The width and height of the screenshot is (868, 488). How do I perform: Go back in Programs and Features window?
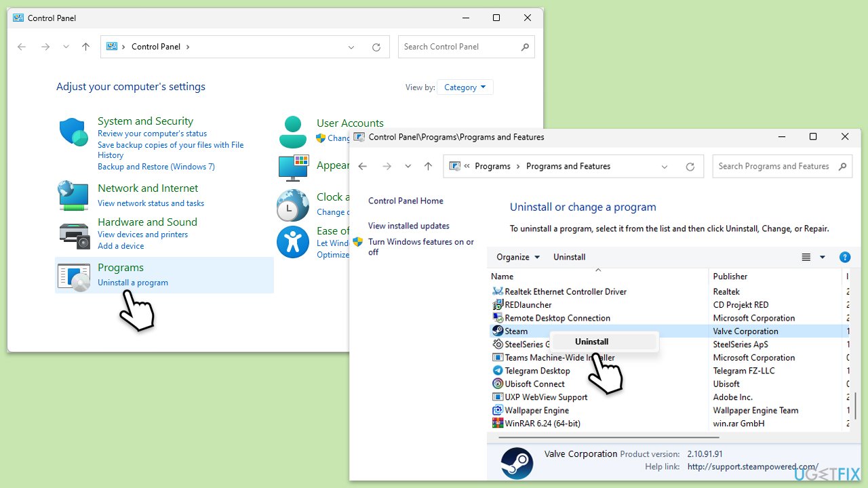tap(363, 167)
